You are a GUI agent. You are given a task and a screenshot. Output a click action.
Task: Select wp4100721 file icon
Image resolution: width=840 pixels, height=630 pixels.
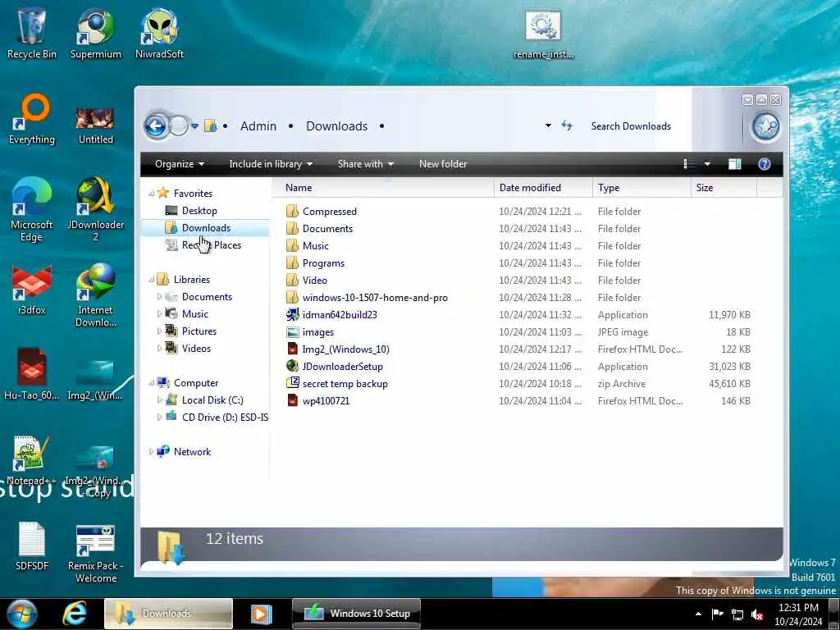[292, 400]
